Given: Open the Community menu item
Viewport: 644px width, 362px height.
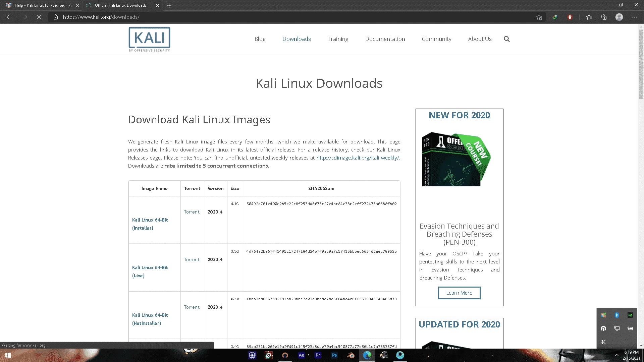Looking at the screenshot, I should (436, 39).
